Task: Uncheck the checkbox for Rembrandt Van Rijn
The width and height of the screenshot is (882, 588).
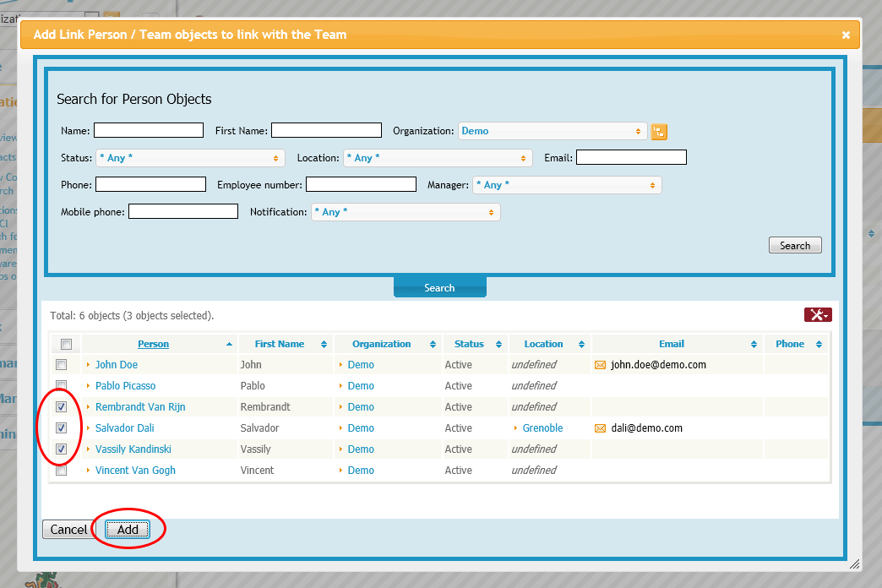Action: coord(60,406)
